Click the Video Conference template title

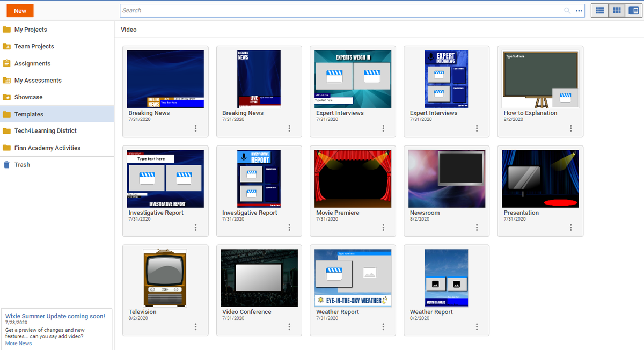coord(247,312)
